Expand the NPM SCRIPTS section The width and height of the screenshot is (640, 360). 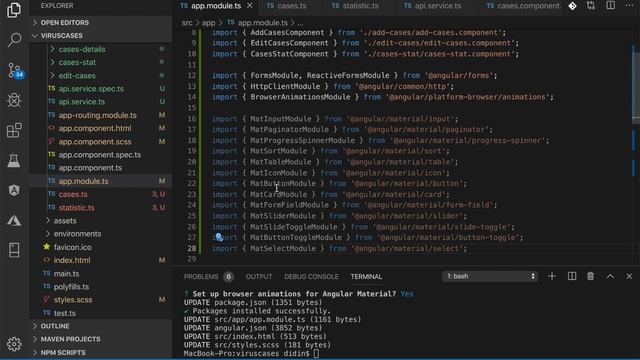point(100,352)
